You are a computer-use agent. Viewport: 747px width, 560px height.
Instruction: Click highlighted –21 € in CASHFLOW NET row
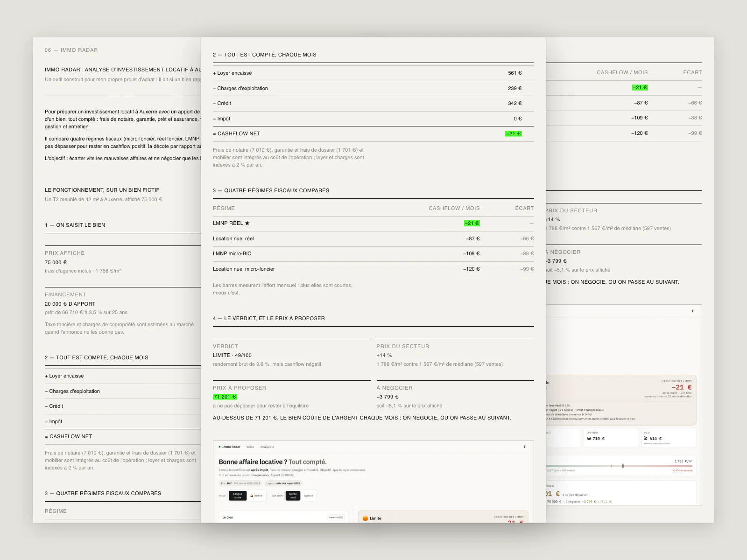click(x=514, y=133)
